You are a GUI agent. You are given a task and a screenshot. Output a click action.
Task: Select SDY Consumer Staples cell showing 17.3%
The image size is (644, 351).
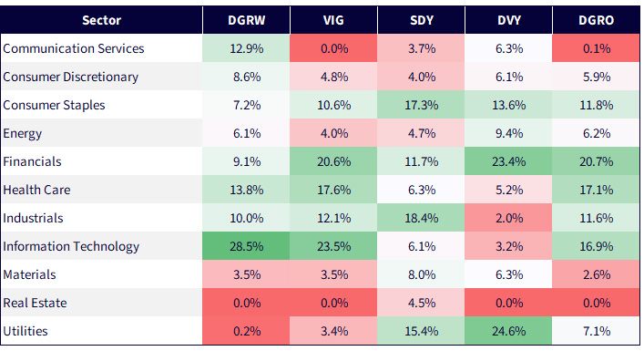point(421,105)
